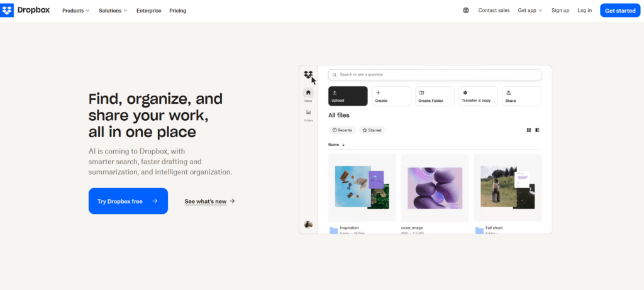Toggle the Starred files filter
644x290 pixels.
pos(372,130)
